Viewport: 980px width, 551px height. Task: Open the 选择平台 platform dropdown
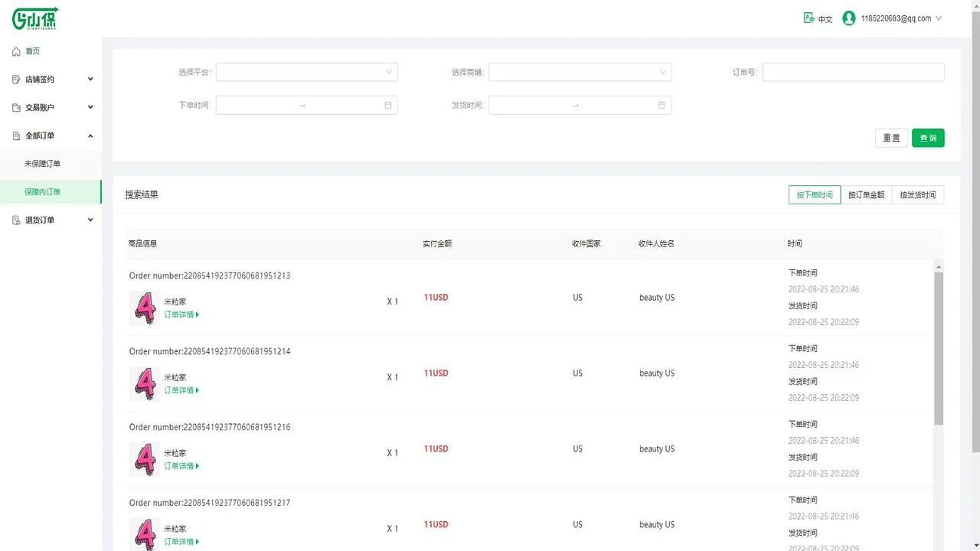coord(306,72)
